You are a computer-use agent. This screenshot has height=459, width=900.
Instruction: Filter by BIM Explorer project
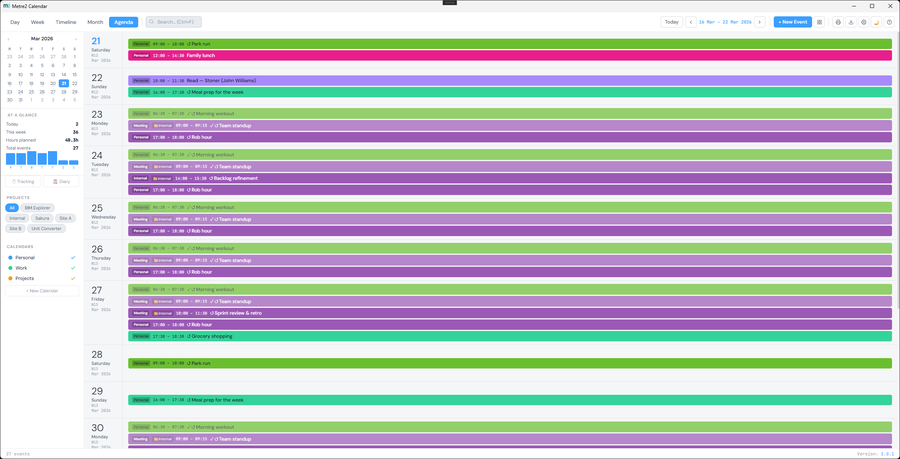(x=38, y=208)
